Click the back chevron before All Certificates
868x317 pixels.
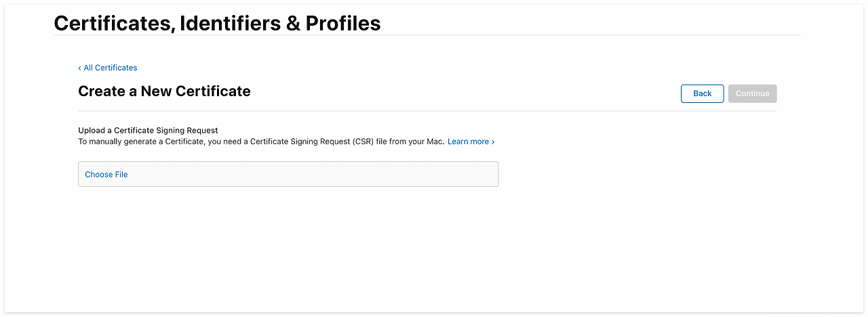[79, 68]
